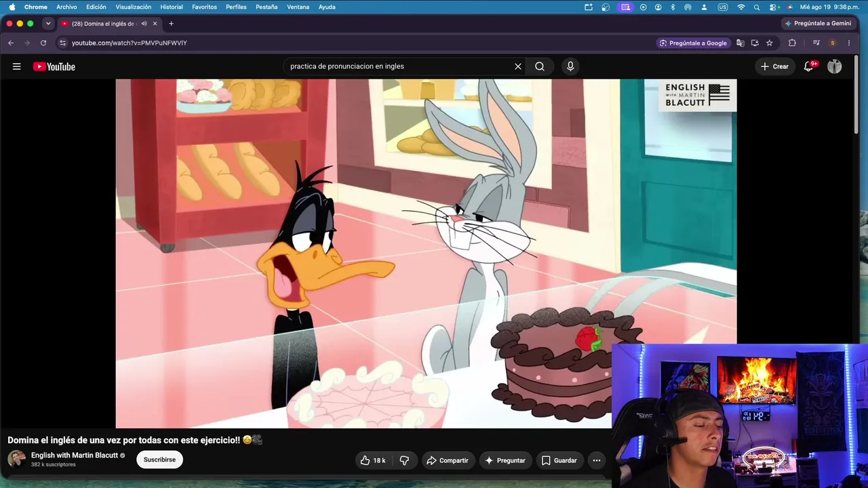Open the Pestaña menu
Viewport: 868px width, 488px height.
[267, 7]
